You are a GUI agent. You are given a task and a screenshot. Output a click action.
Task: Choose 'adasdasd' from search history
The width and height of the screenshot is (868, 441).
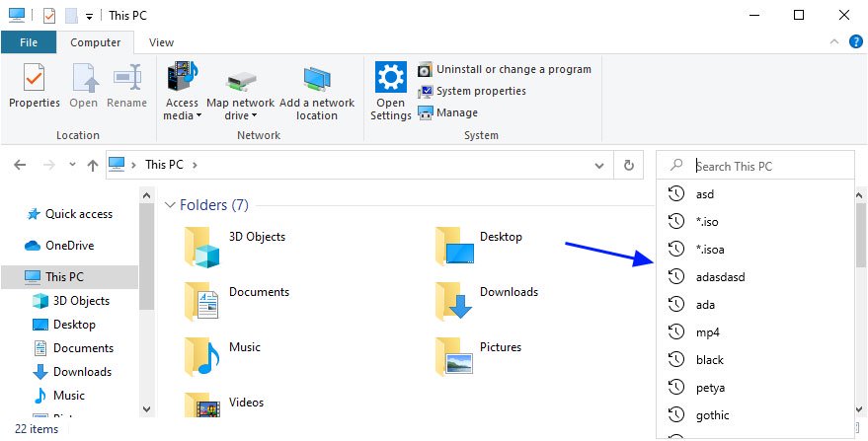(755, 276)
